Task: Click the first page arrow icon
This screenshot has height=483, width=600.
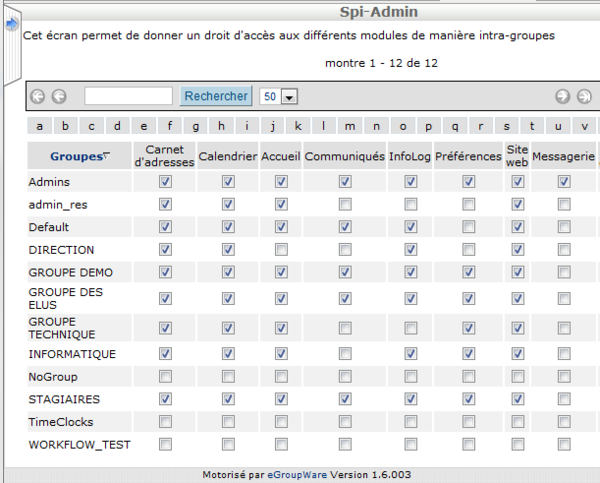Action: pyautogui.click(x=38, y=96)
